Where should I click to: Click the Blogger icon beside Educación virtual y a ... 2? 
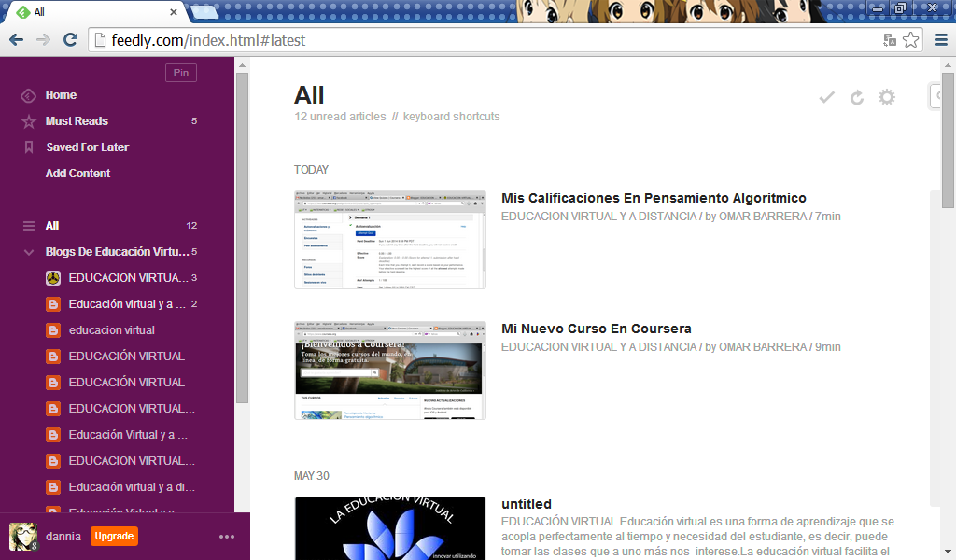coord(53,304)
